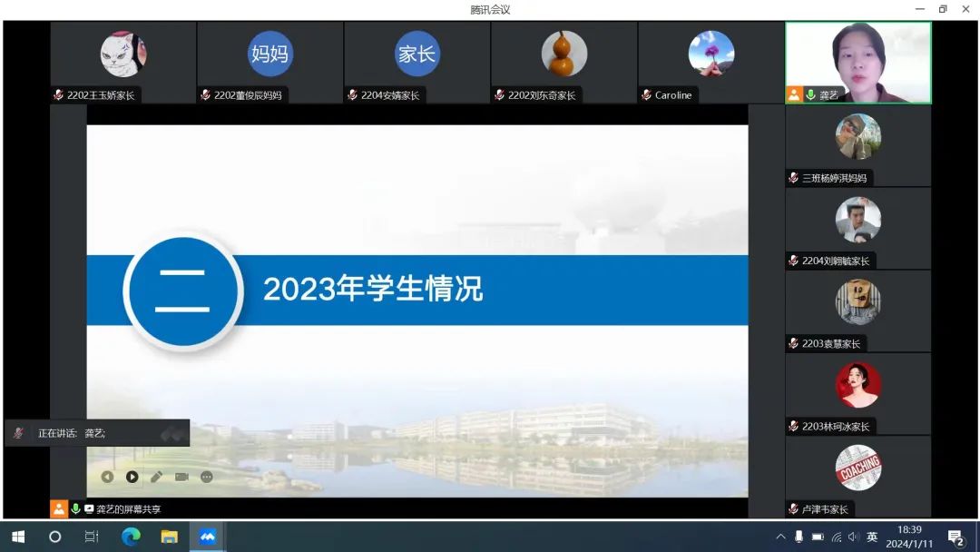Select the pen annotation tool on slide
This screenshot has width=980, height=552.
pos(156,477)
